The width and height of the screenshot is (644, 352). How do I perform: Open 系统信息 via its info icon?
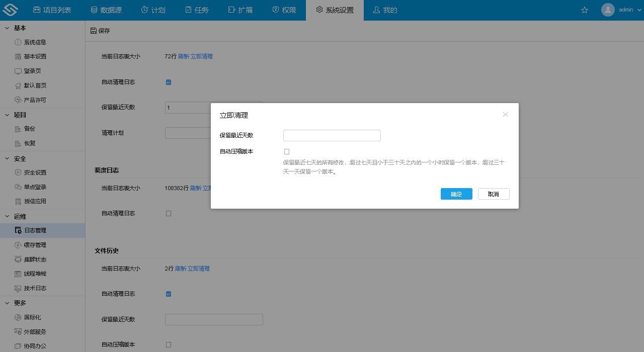pyautogui.click(x=18, y=42)
